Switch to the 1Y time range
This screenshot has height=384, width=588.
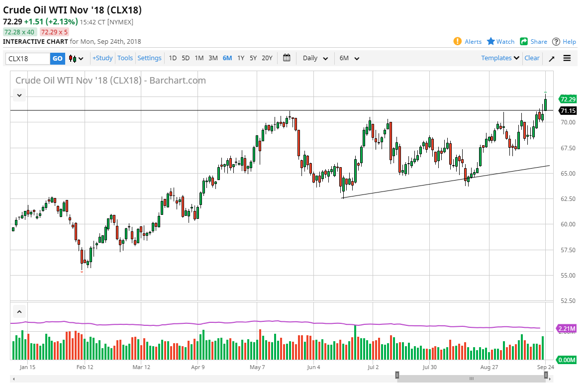(x=240, y=58)
